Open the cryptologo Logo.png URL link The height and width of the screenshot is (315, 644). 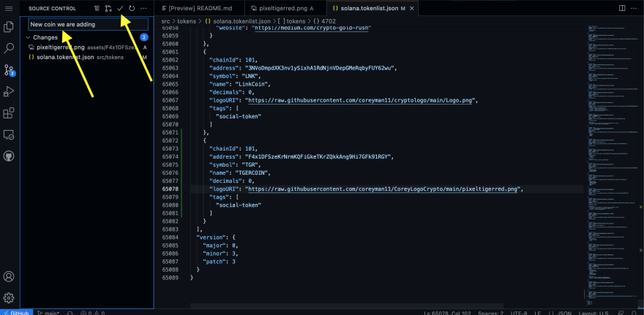point(362,100)
